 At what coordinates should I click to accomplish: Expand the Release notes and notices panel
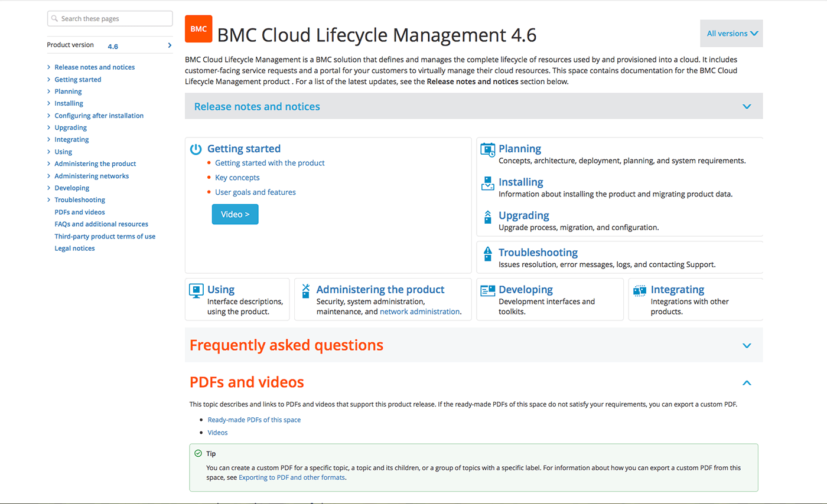point(747,107)
